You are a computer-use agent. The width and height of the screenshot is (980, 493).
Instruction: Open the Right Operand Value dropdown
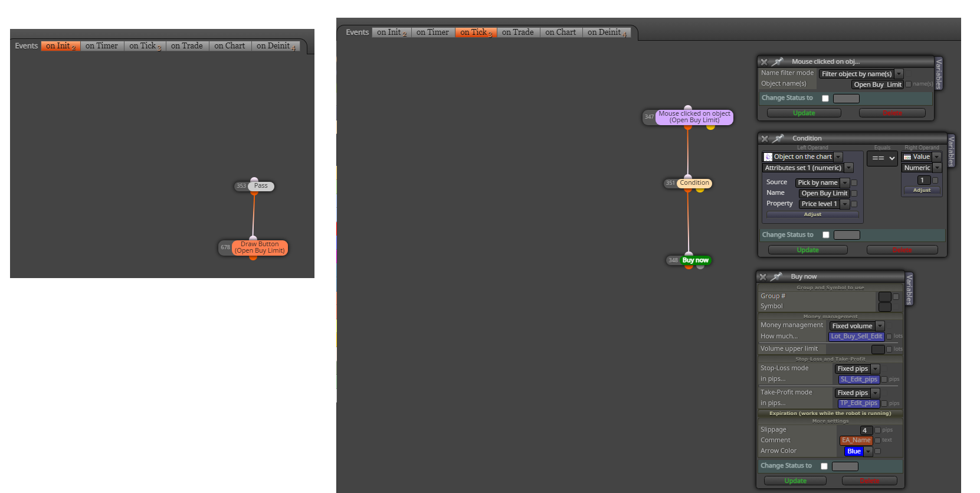coord(921,157)
